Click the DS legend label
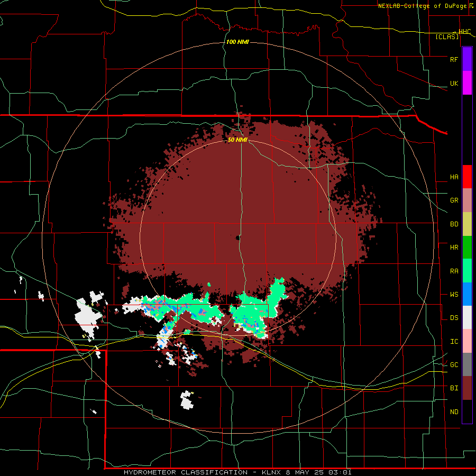The image size is (476, 476). (454, 318)
